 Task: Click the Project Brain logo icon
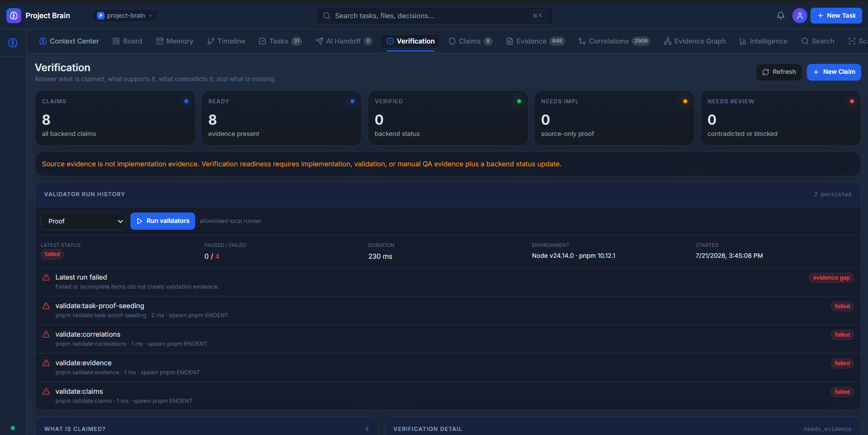coord(14,15)
